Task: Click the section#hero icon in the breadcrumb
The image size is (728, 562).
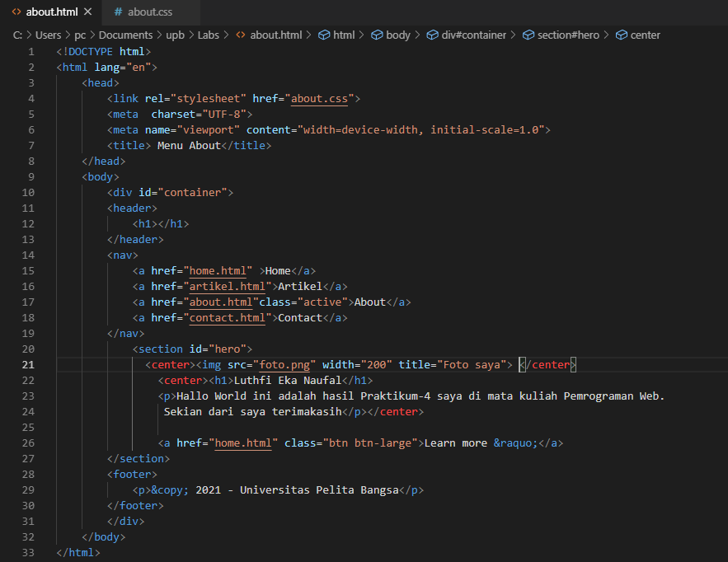Action: click(527, 35)
